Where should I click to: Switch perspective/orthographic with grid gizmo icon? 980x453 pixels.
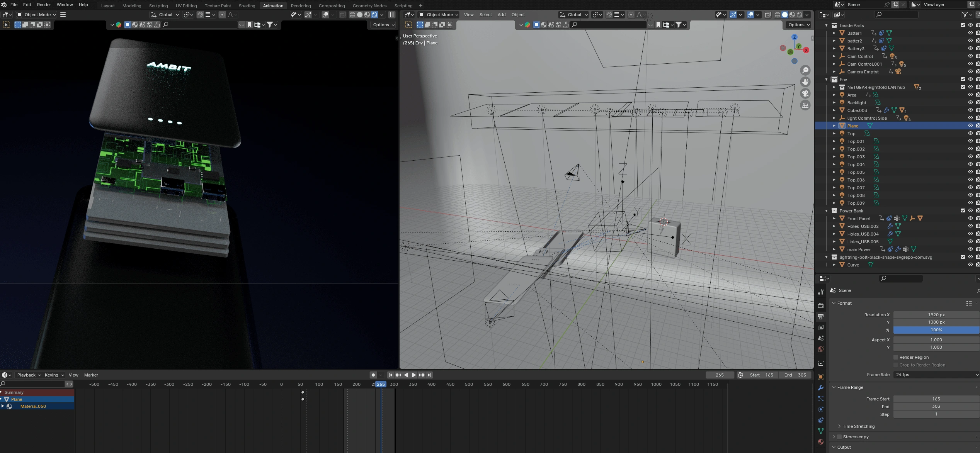tap(805, 105)
